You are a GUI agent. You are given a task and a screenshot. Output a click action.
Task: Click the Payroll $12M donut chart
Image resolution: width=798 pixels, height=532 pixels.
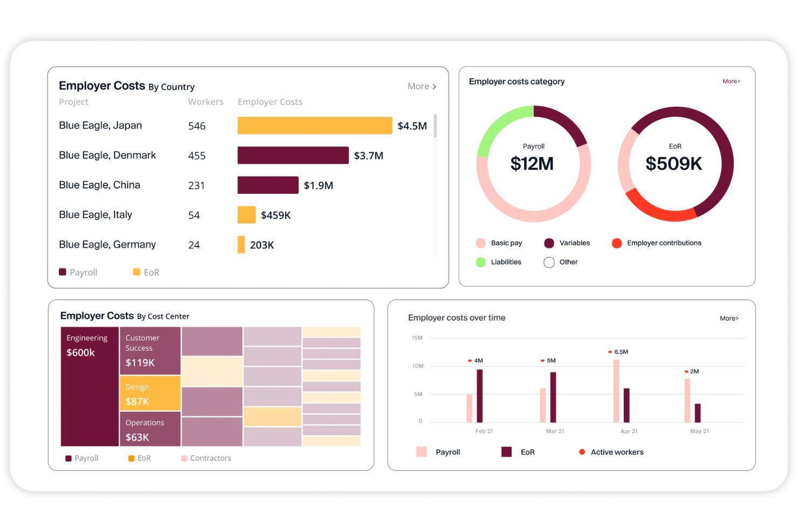pyautogui.click(x=534, y=163)
